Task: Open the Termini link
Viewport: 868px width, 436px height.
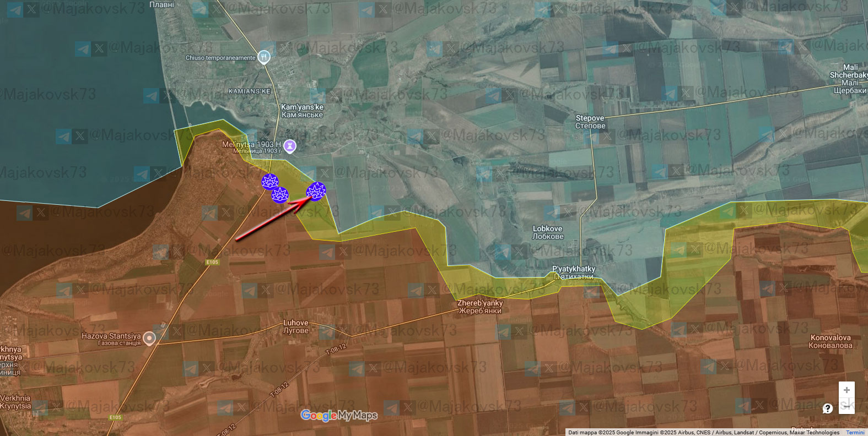Action: click(855, 433)
